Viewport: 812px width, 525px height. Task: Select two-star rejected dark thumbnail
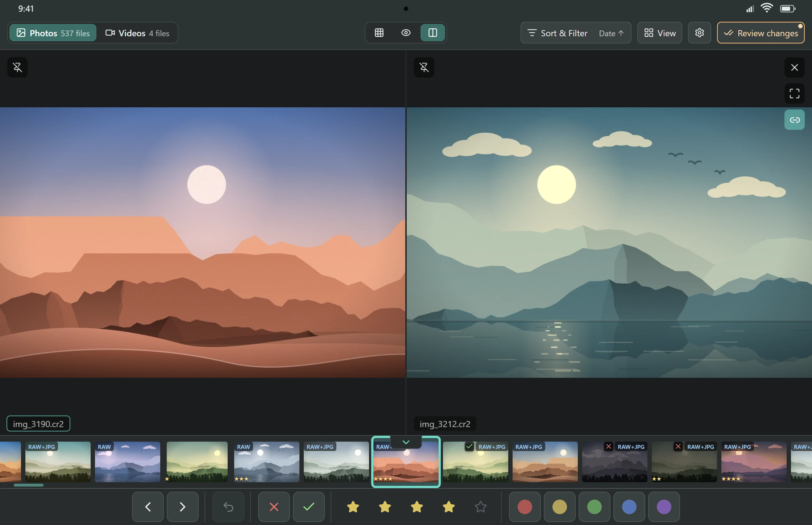click(684, 462)
